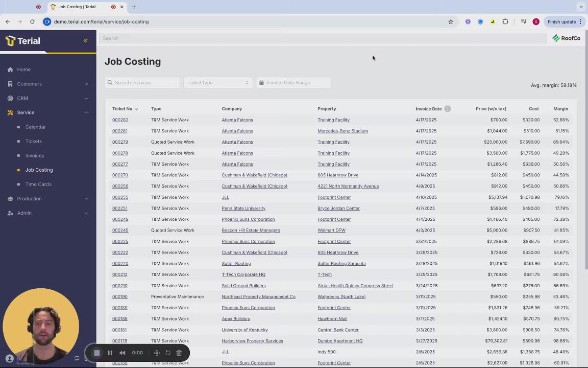Click the page vertical scrollbar
This screenshot has height=368, width=588.
click(x=586, y=150)
